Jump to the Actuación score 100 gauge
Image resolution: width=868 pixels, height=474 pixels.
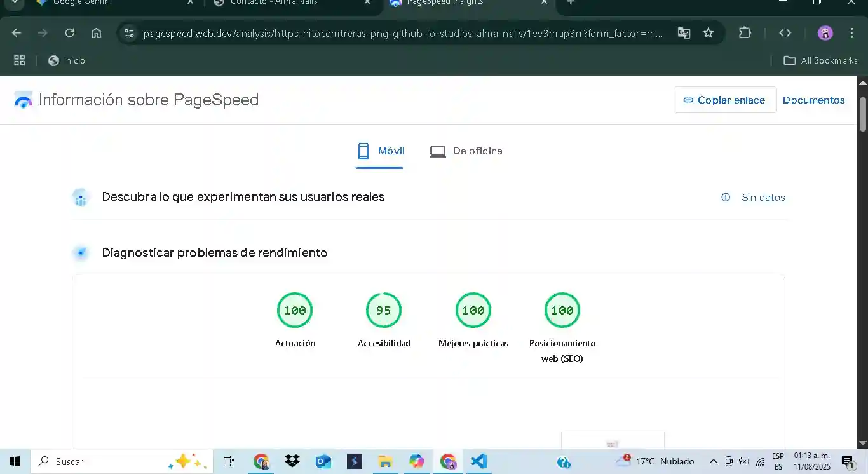point(295,311)
